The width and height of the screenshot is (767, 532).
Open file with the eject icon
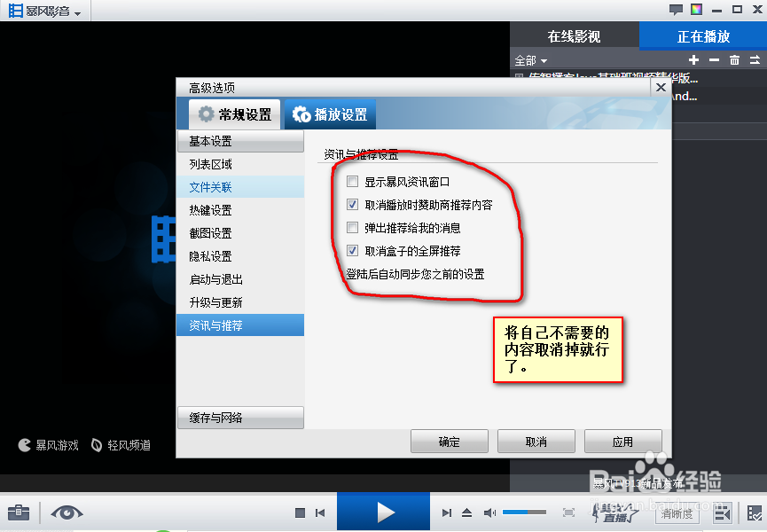(x=466, y=512)
